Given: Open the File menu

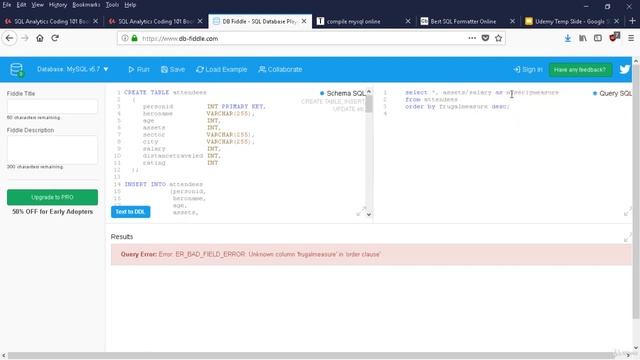Looking at the screenshot, I should [x=7, y=5].
